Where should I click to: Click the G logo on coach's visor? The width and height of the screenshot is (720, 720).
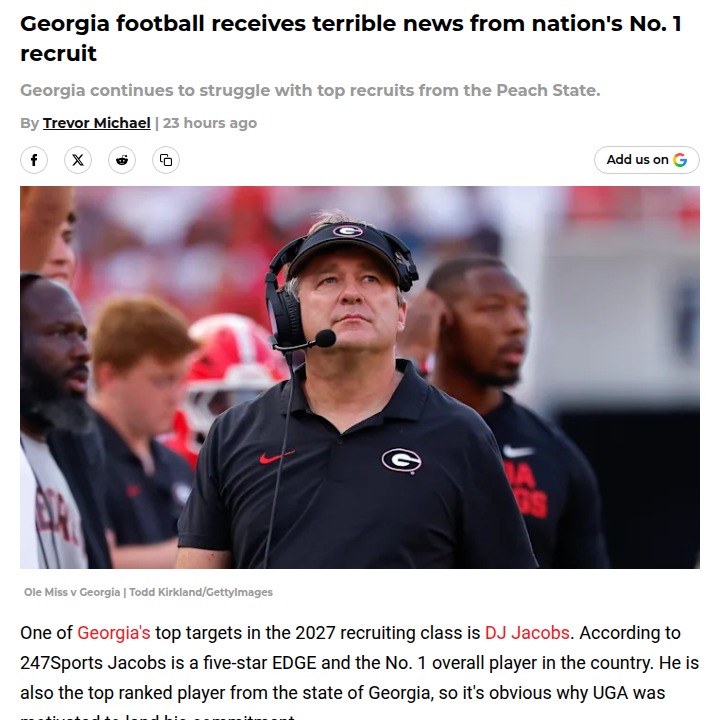346,232
